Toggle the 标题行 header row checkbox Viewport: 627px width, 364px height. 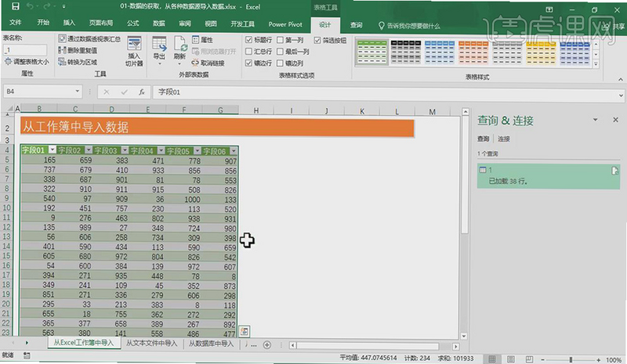coord(248,40)
